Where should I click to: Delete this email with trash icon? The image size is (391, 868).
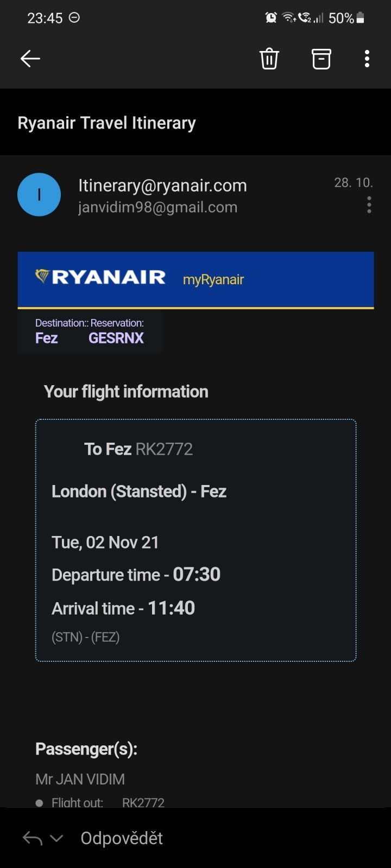(269, 59)
